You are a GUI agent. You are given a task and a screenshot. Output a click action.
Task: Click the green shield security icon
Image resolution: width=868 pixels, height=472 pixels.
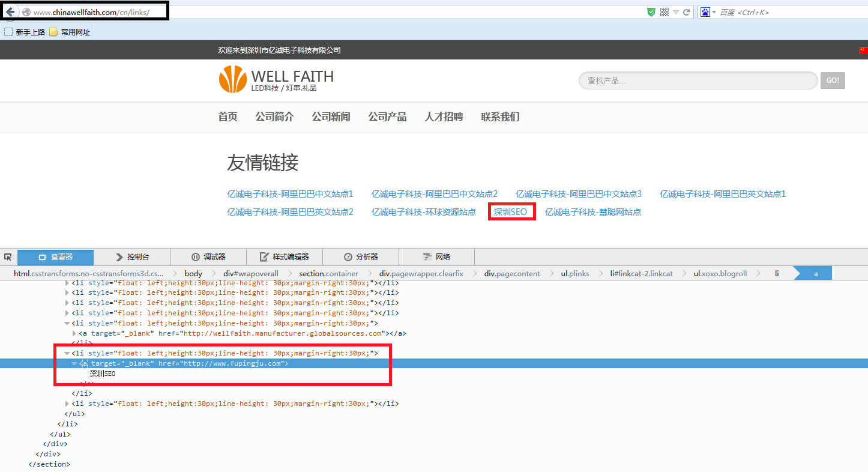(x=651, y=12)
